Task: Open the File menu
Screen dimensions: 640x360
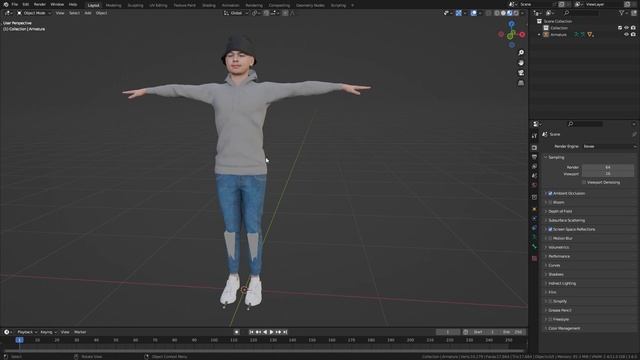Action: pos(15,4)
